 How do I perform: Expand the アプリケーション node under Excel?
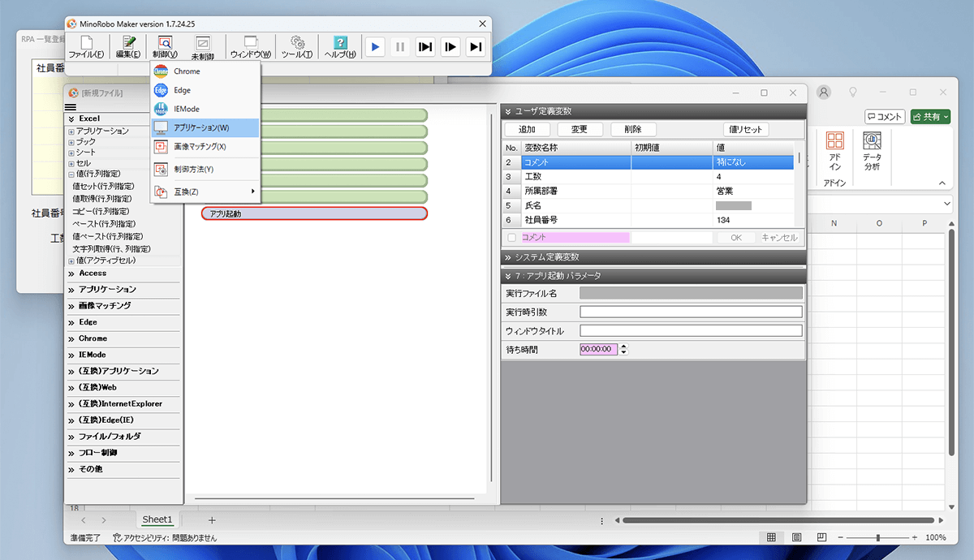pyautogui.click(x=71, y=131)
